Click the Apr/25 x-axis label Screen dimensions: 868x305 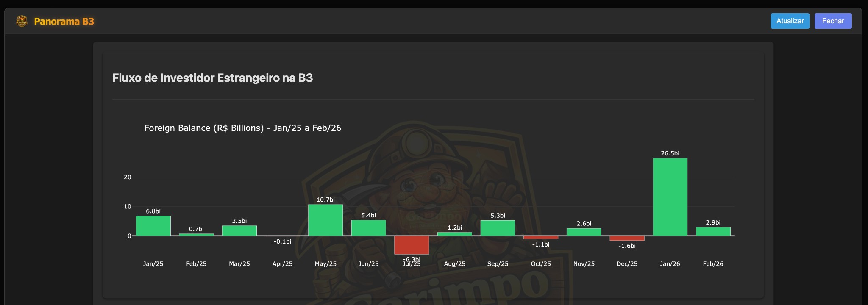(x=282, y=264)
